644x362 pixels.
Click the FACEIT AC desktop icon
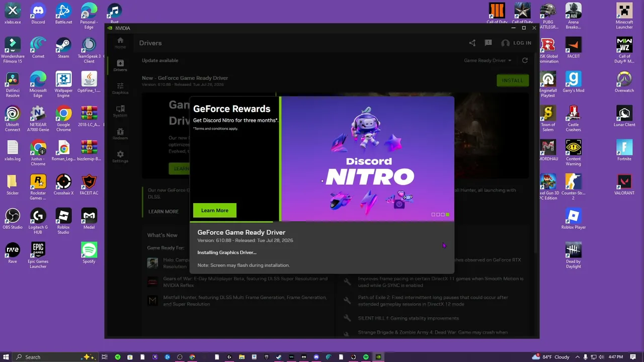pos(89,184)
